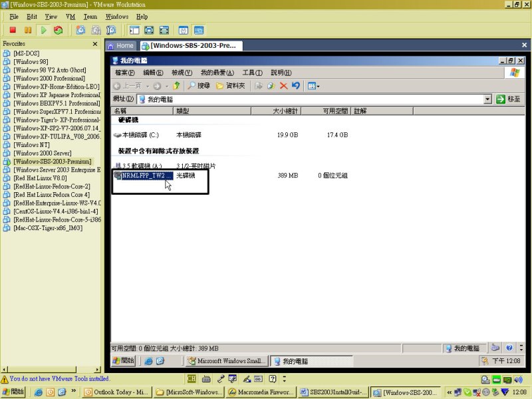The width and height of the screenshot is (532, 399).
Task: Reset the virtual machine from the VMware toolbar
Action: [59, 30]
